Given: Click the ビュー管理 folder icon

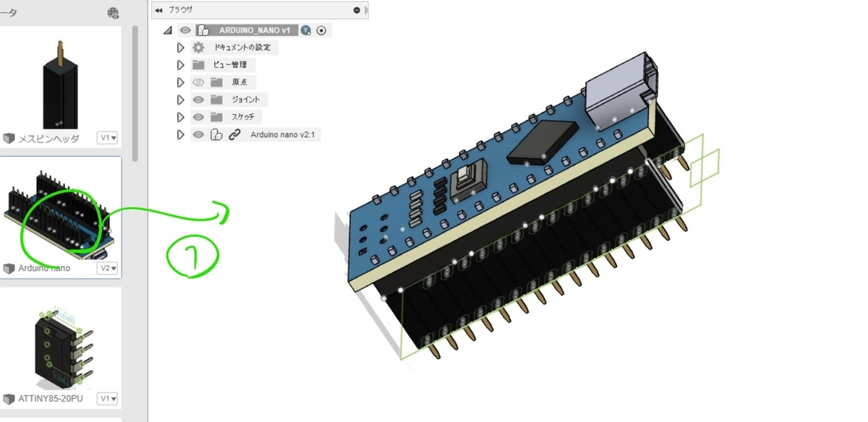Looking at the screenshot, I should click(198, 65).
